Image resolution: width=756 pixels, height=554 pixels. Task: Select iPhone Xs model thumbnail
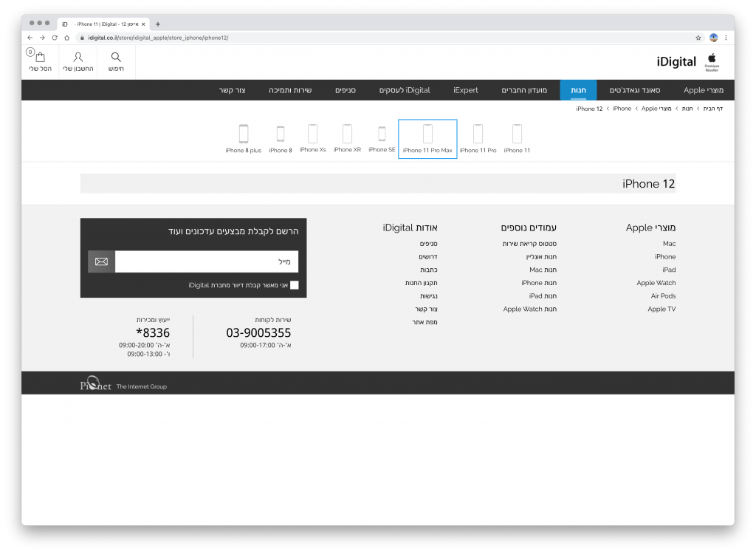coord(312,139)
